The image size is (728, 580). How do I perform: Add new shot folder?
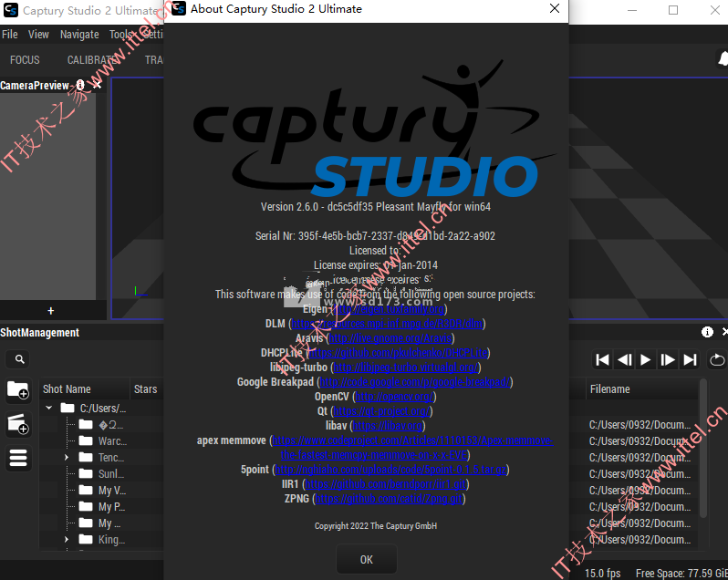18,390
